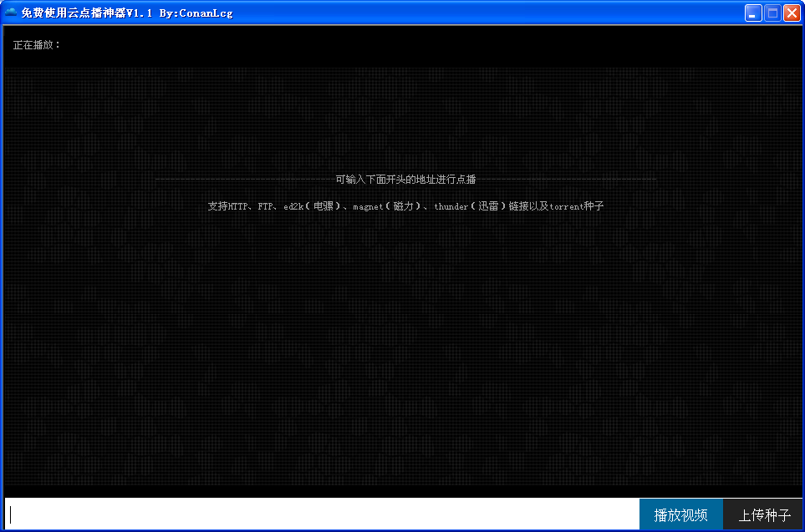Click the maximize window button
Viewport: 805px width, 532px height.
click(x=771, y=13)
